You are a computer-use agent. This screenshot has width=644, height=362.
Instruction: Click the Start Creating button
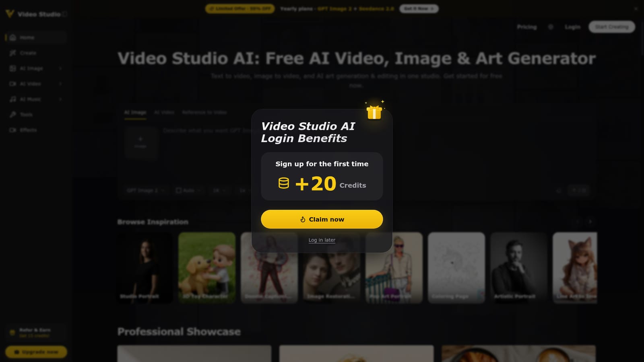point(612,27)
